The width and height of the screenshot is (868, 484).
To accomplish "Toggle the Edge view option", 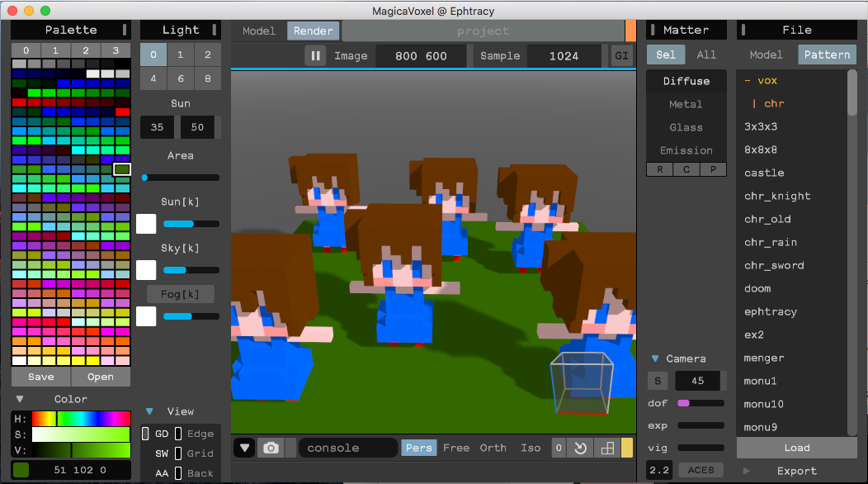I will 177,434.
